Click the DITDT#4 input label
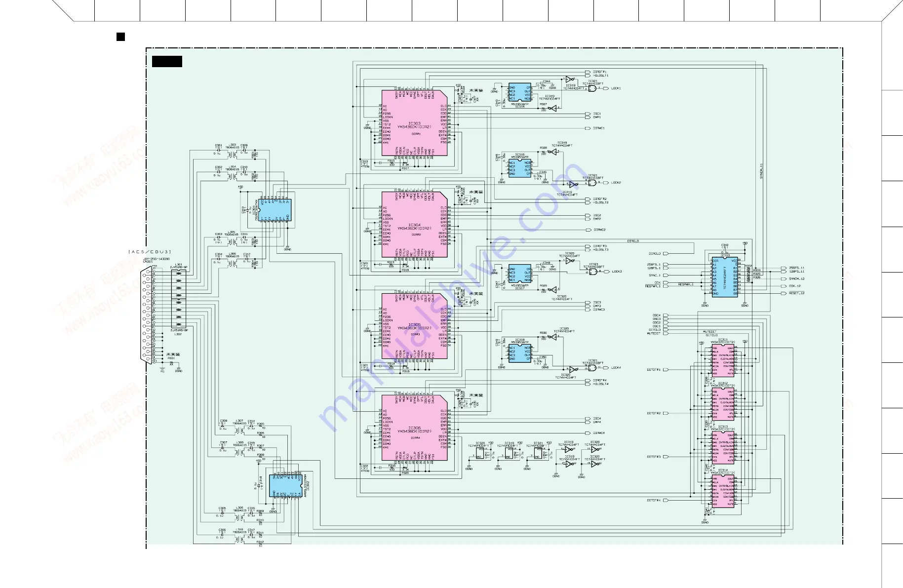 click(x=654, y=500)
